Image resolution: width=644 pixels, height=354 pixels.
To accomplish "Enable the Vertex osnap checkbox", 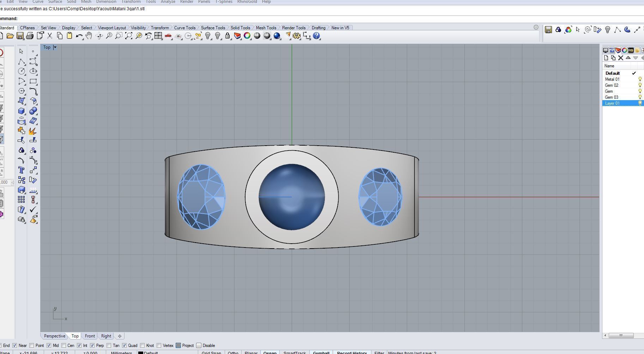I will pyautogui.click(x=159, y=346).
